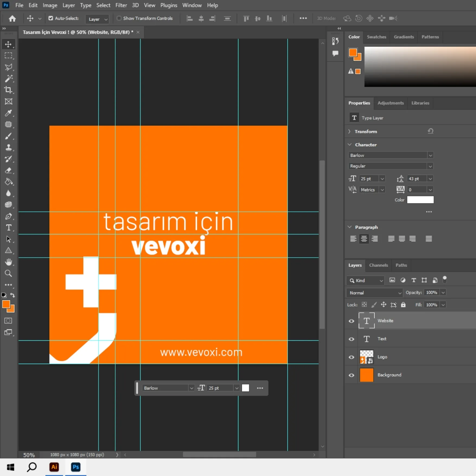Switch to the Channels tab
The height and width of the screenshot is (476, 476).
click(378, 265)
